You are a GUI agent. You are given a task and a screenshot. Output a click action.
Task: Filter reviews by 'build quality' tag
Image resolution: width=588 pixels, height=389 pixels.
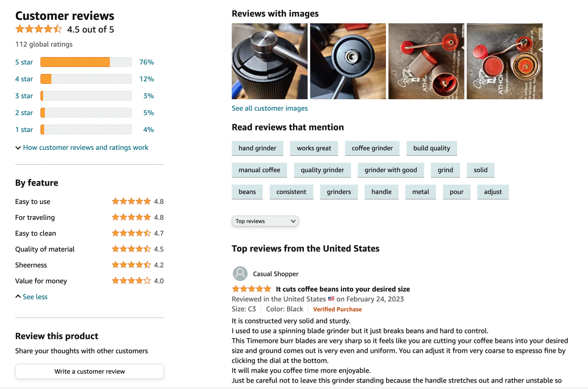coord(432,148)
